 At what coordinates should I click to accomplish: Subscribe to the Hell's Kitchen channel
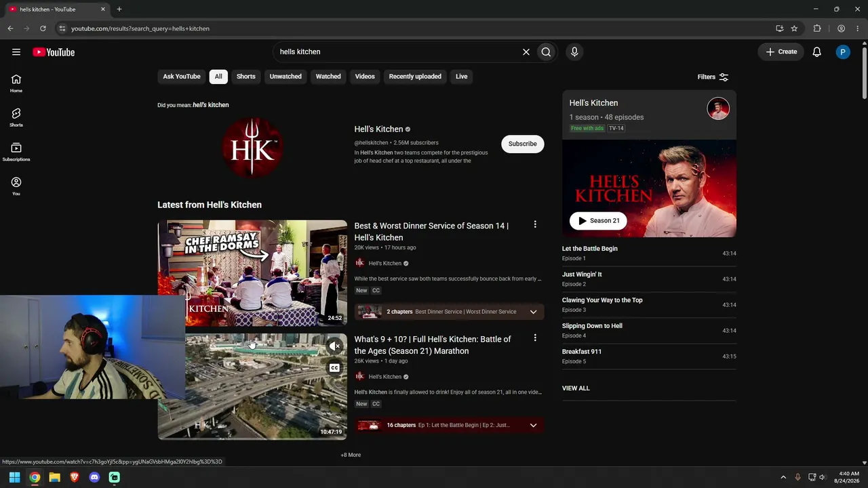click(523, 144)
